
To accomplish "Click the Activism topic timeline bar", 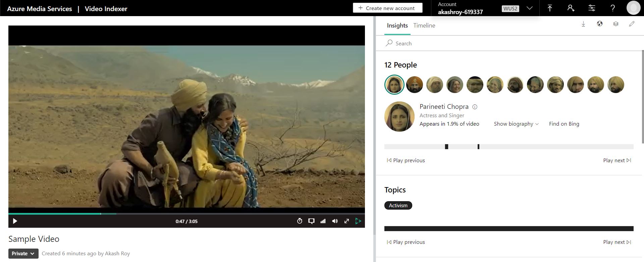I will tap(509, 229).
